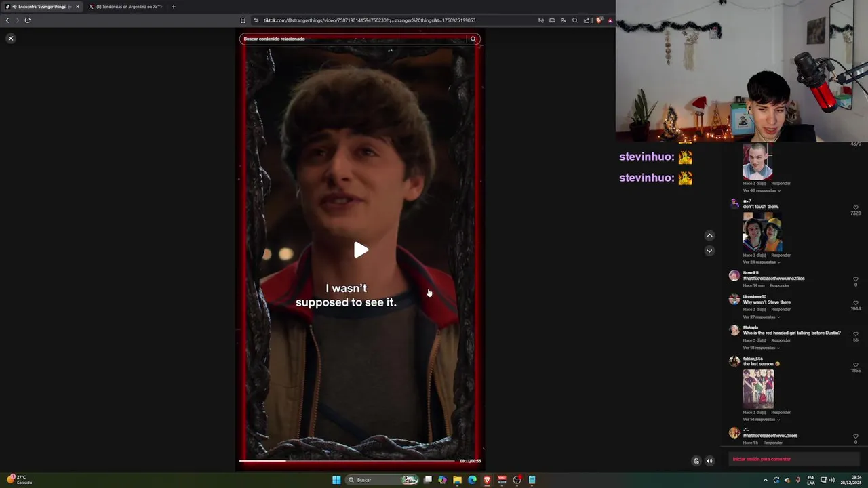
Task: Expand 'Ver 14 respuestas' replies
Action: 762,419
